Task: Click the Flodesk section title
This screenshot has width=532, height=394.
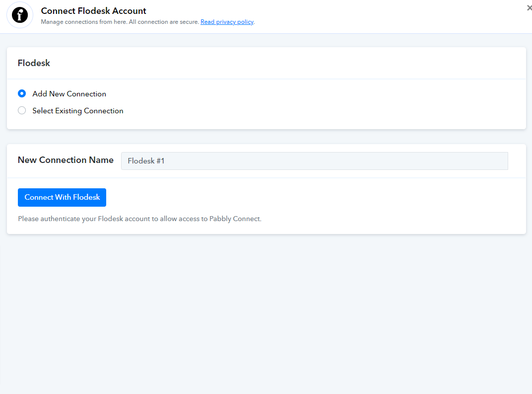Action: click(34, 63)
